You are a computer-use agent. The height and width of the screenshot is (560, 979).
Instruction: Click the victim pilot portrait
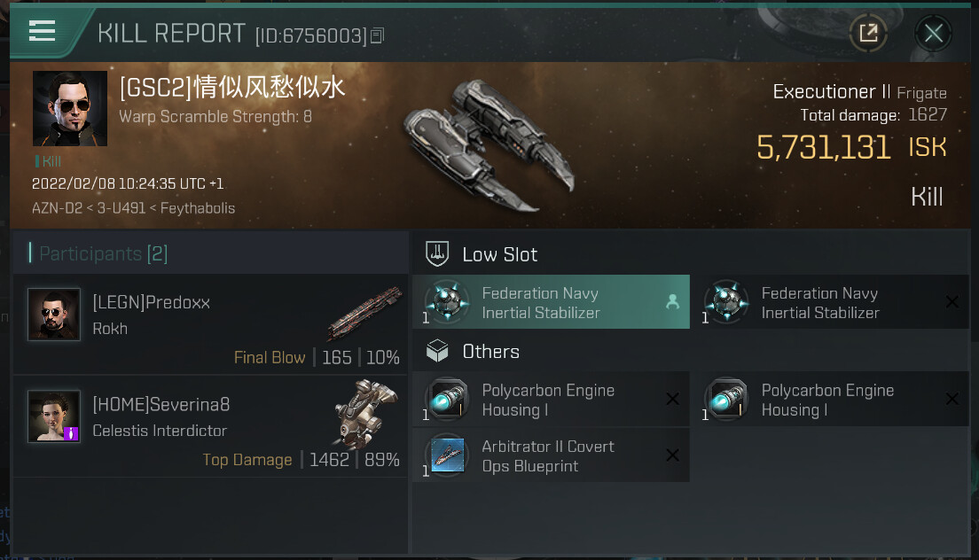pyautogui.click(x=70, y=108)
